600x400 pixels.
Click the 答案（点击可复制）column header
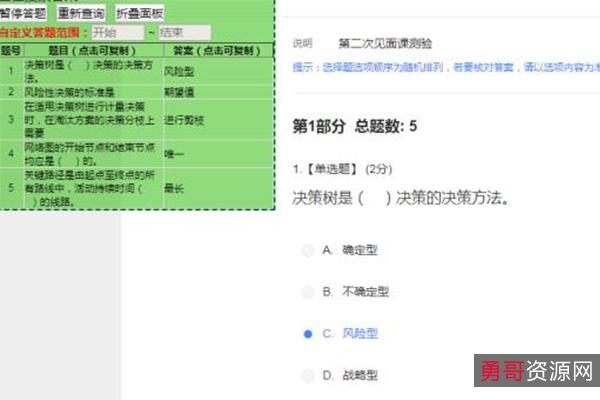(x=217, y=51)
